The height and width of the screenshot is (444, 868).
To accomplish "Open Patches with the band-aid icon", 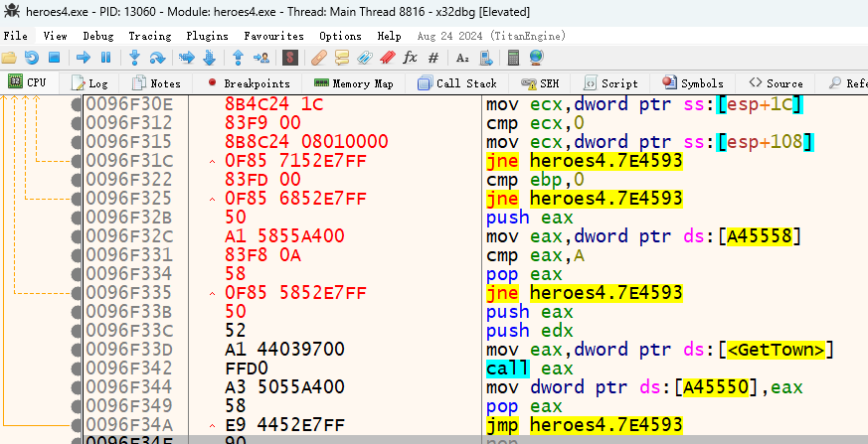I will click(x=319, y=57).
